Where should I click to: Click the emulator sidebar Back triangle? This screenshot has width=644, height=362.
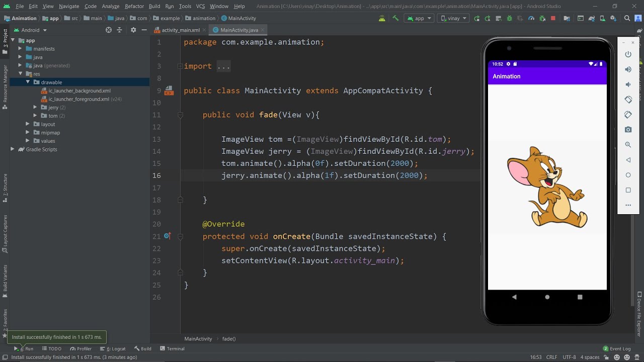[628, 160]
